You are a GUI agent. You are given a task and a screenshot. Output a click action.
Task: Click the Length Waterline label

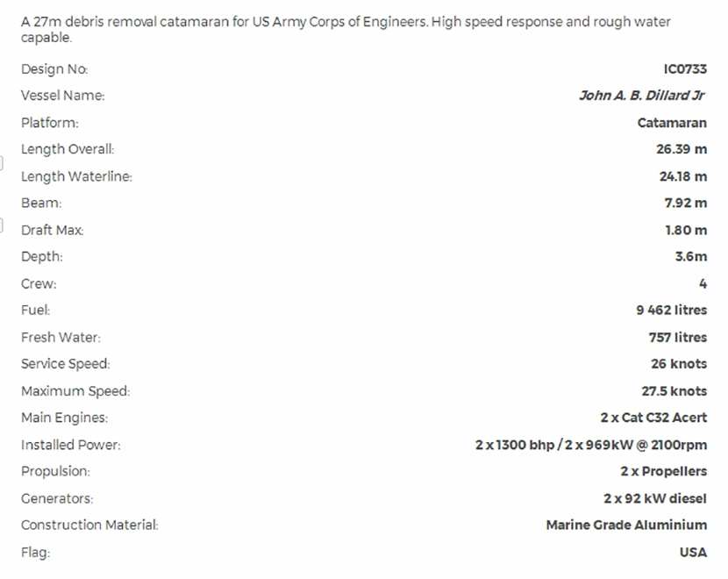(x=76, y=176)
